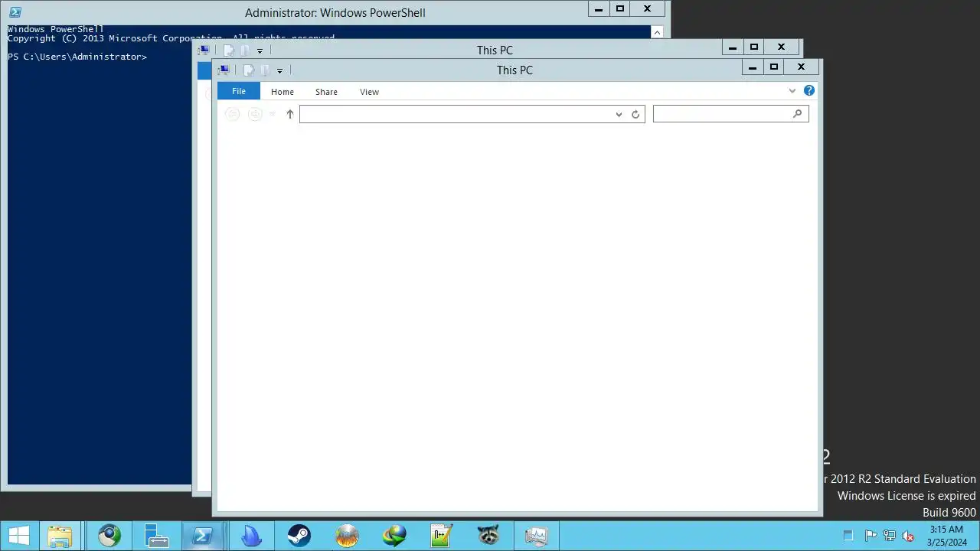
Task: Switch to PowerShell via its taskbar icon
Action: point(203,536)
